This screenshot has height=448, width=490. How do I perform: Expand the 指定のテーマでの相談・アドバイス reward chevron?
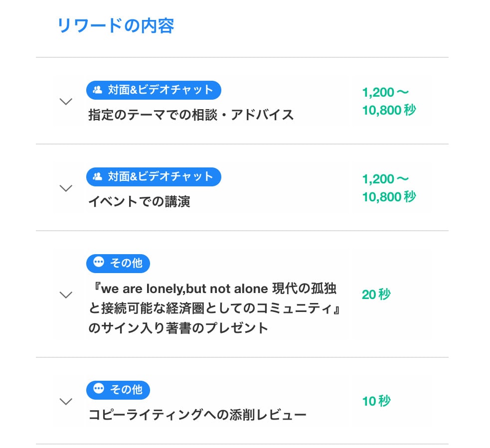tap(66, 101)
